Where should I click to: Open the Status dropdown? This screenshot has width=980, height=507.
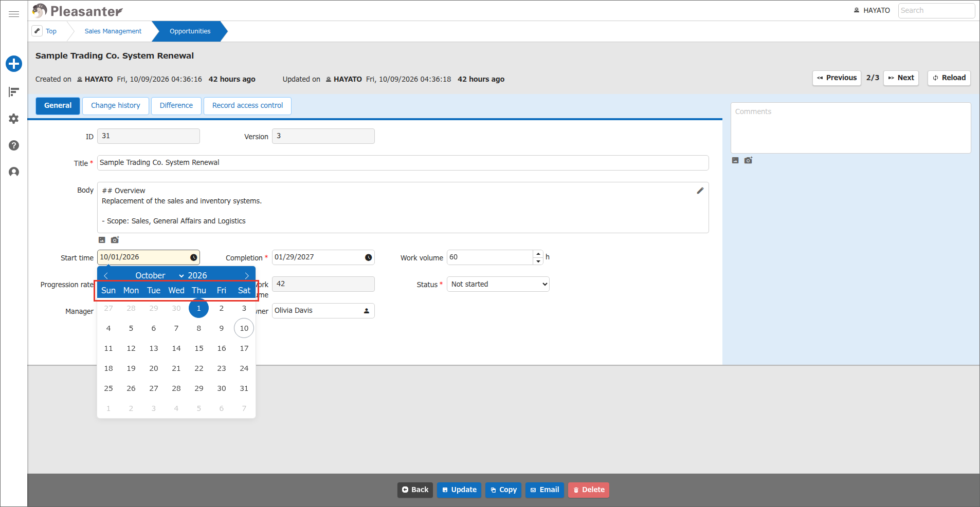498,284
